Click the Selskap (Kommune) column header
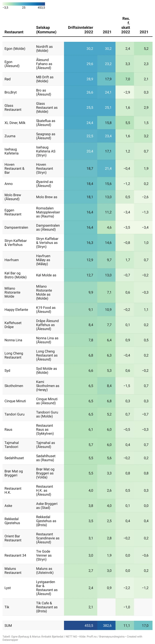Viewport: 155px width, 644px height. pyautogui.click(x=46, y=30)
